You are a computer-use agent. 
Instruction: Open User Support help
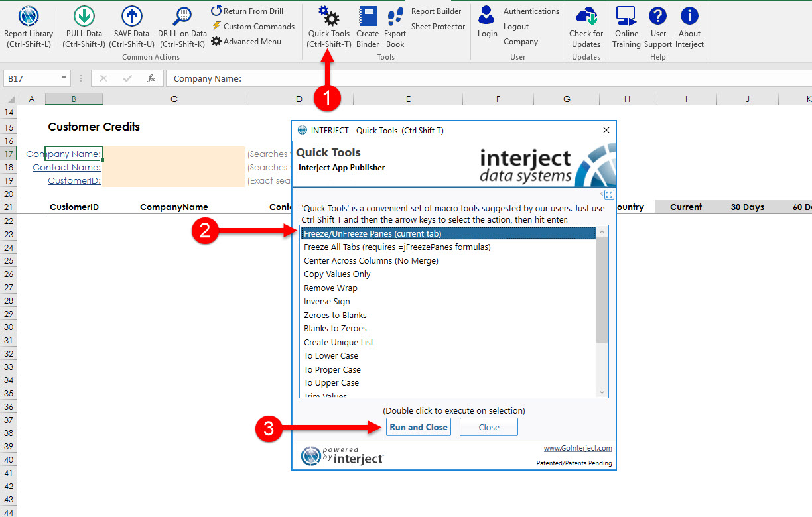coord(658,27)
